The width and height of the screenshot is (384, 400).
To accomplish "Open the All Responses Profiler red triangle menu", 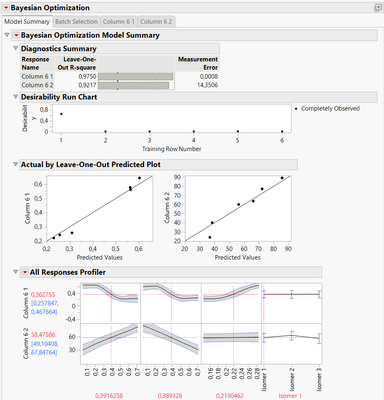I will (25, 272).
